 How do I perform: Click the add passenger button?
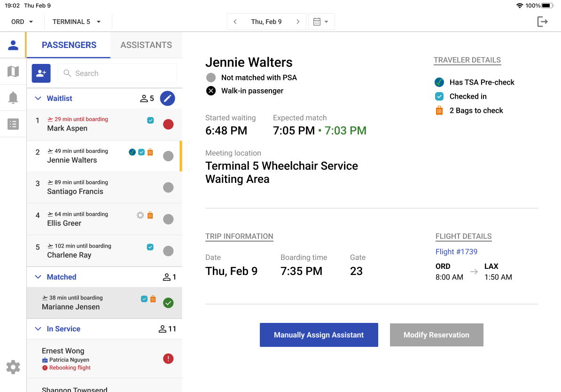[41, 73]
